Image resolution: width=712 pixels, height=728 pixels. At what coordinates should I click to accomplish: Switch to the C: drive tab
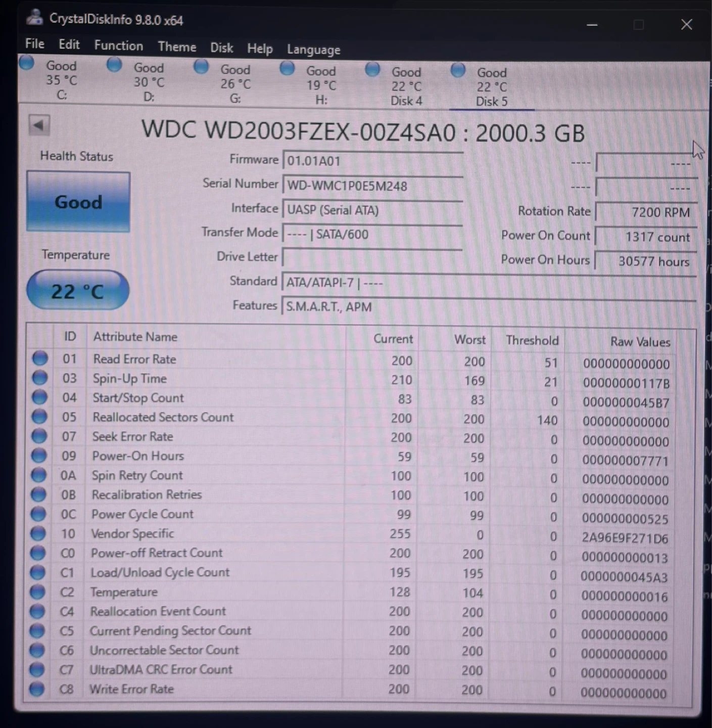(x=61, y=79)
